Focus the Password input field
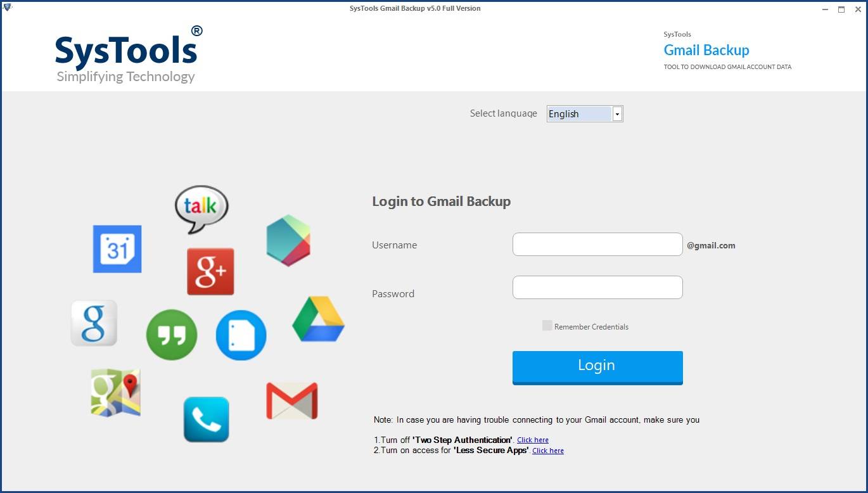This screenshot has height=493, width=868. 597,288
